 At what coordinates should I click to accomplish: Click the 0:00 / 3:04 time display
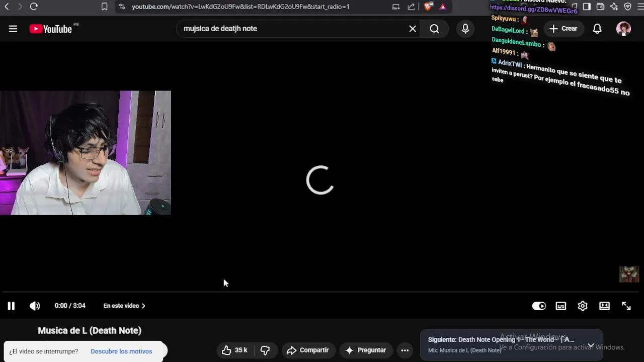click(70, 306)
